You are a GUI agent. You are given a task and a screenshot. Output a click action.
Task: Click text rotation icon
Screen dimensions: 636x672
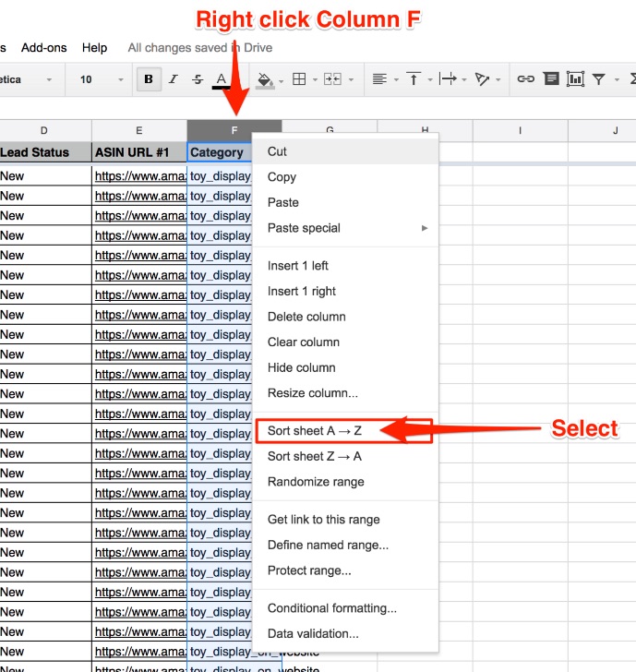[x=482, y=79]
